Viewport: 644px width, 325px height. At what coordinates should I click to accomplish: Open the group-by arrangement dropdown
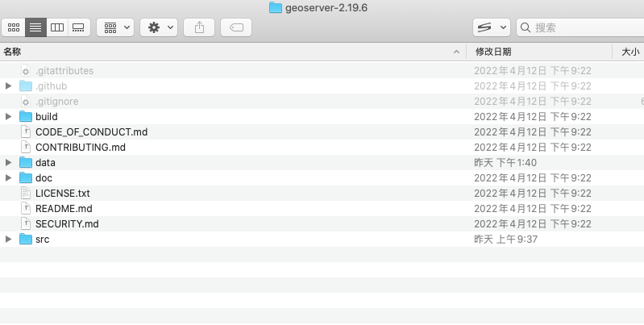click(115, 27)
